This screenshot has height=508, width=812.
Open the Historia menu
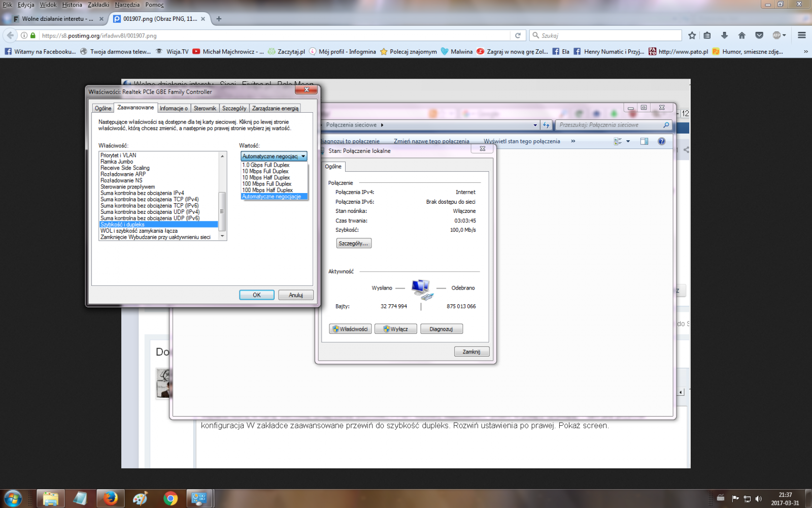coord(72,5)
